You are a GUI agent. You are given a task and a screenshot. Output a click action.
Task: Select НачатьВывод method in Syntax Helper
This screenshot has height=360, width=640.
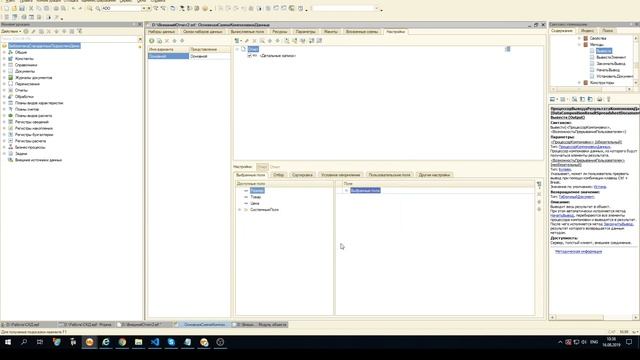click(608, 70)
